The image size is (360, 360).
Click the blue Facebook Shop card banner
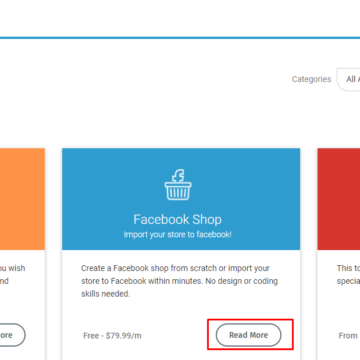[x=181, y=199]
